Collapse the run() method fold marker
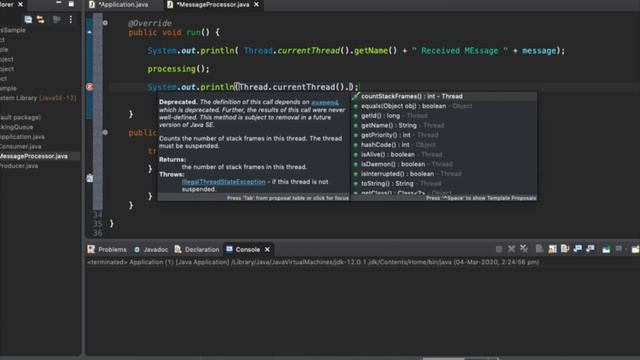The width and height of the screenshot is (640, 360). 105,23
